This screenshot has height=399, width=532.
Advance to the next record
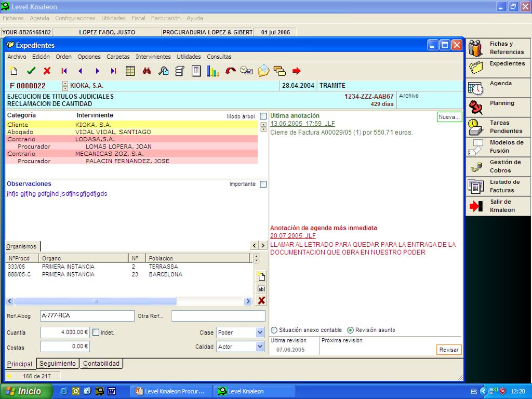click(97, 71)
